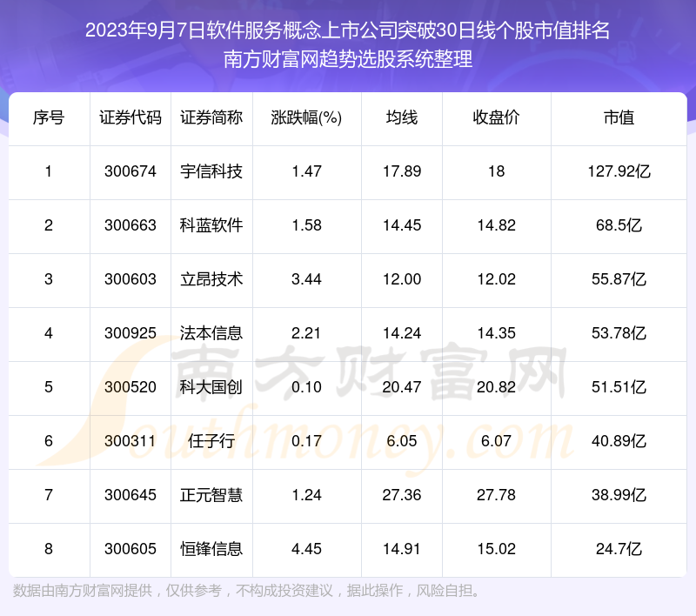Click the 3.44 change percentage cell
This screenshot has width=696, height=616.
click(x=306, y=279)
